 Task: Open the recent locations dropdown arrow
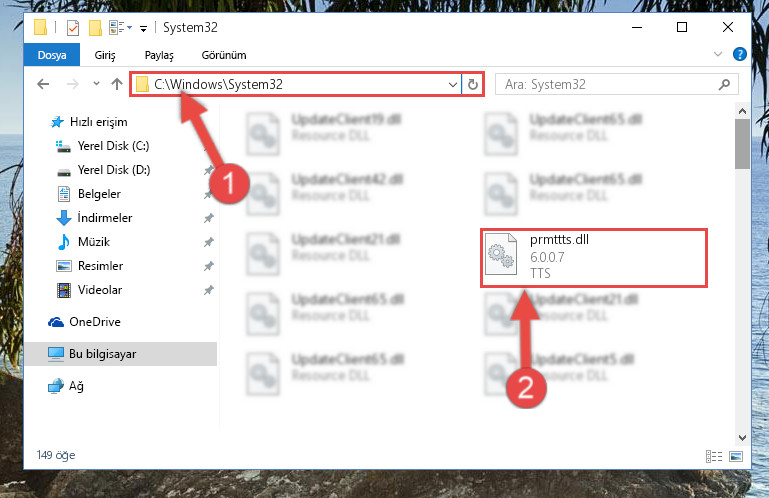tap(96, 84)
